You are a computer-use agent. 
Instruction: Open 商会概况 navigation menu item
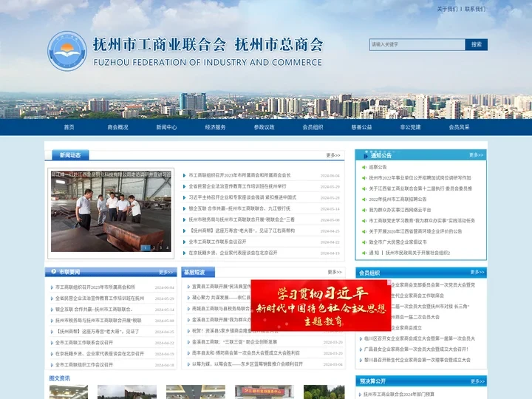click(x=117, y=127)
